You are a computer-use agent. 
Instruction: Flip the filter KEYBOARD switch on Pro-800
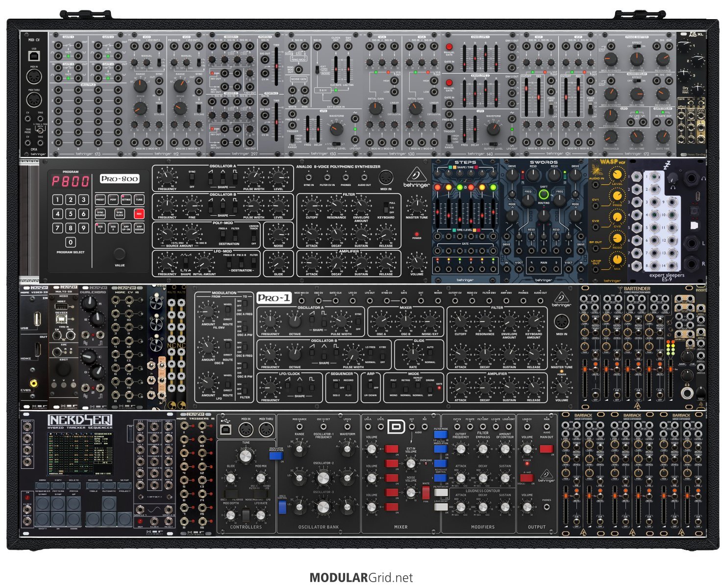click(x=385, y=207)
